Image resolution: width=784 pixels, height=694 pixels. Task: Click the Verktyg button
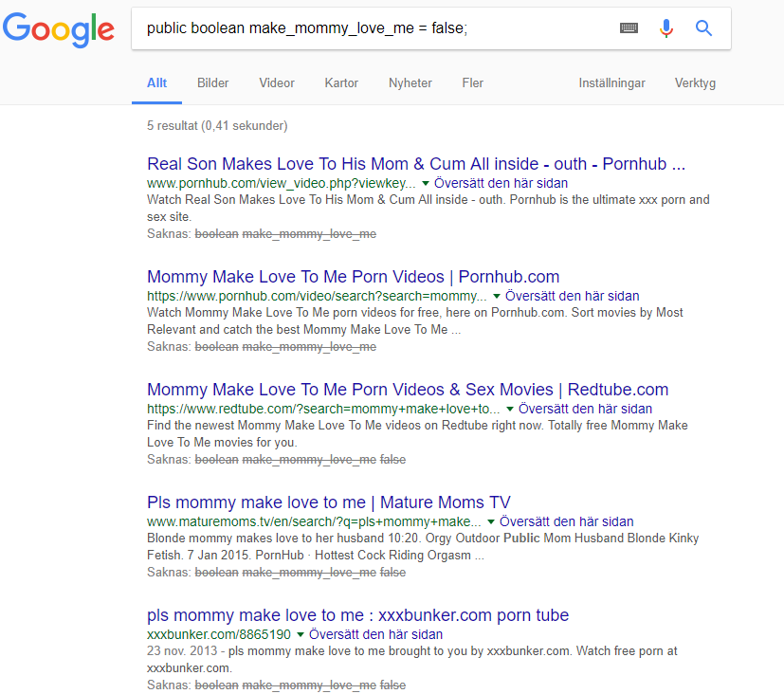click(x=695, y=83)
